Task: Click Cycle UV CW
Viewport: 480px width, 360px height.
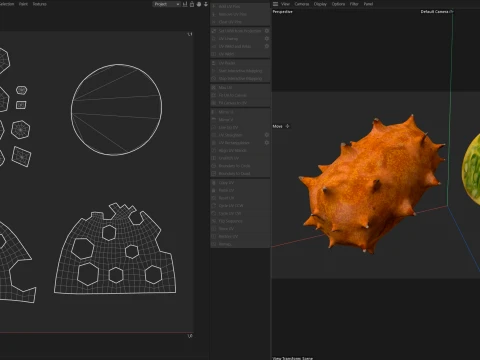Action: 240,213
